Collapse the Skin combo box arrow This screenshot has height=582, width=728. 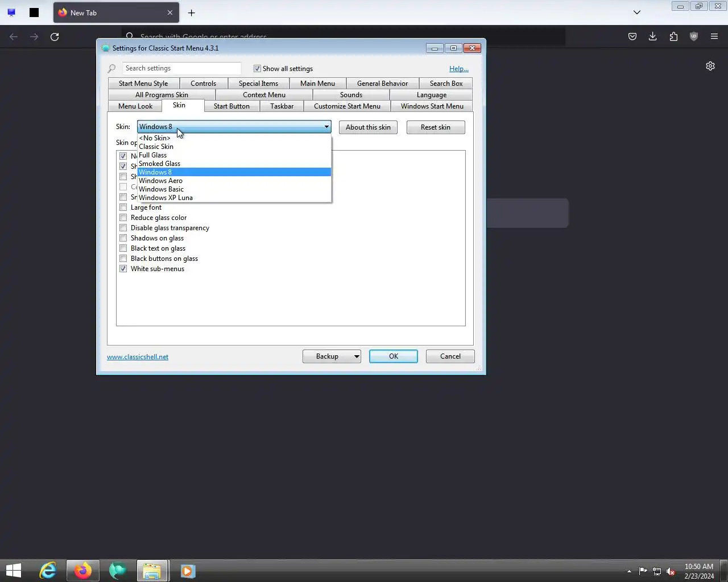click(x=326, y=127)
